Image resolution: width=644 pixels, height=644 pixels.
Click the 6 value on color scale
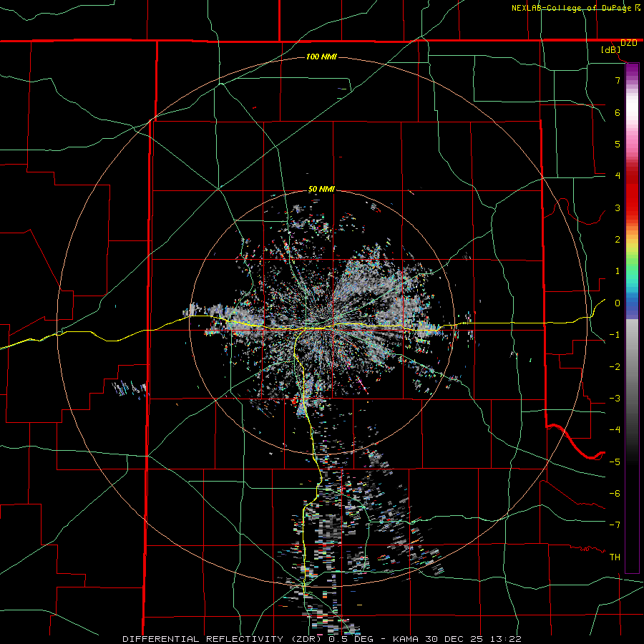click(618, 112)
